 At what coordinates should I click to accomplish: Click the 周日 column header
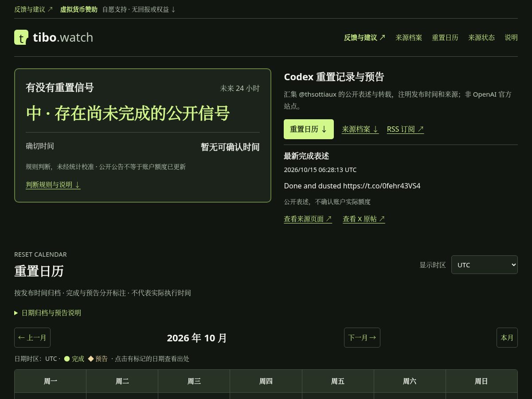coord(481,381)
